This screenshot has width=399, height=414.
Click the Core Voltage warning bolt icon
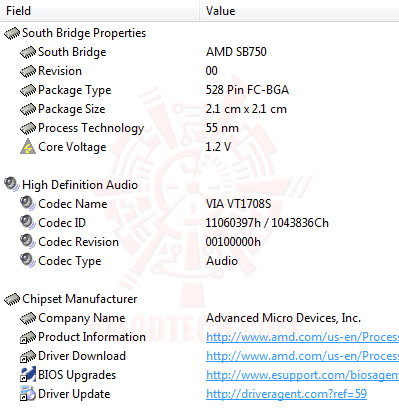(x=28, y=147)
